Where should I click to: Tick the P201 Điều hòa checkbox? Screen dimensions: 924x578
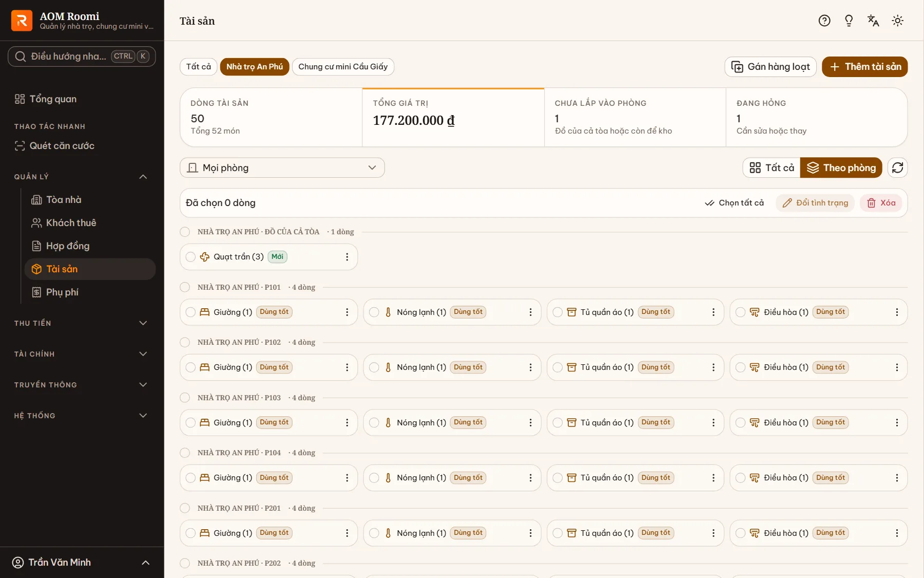(741, 533)
